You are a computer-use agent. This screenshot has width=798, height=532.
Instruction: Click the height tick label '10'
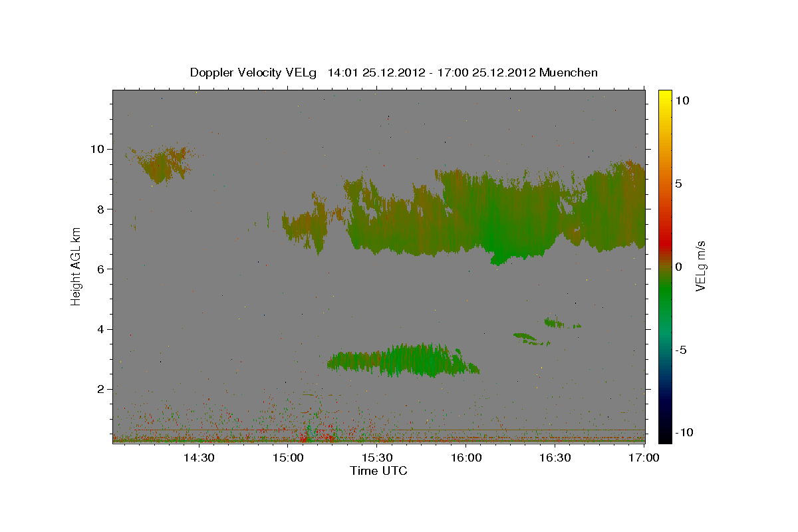pyautogui.click(x=99, y=149)
